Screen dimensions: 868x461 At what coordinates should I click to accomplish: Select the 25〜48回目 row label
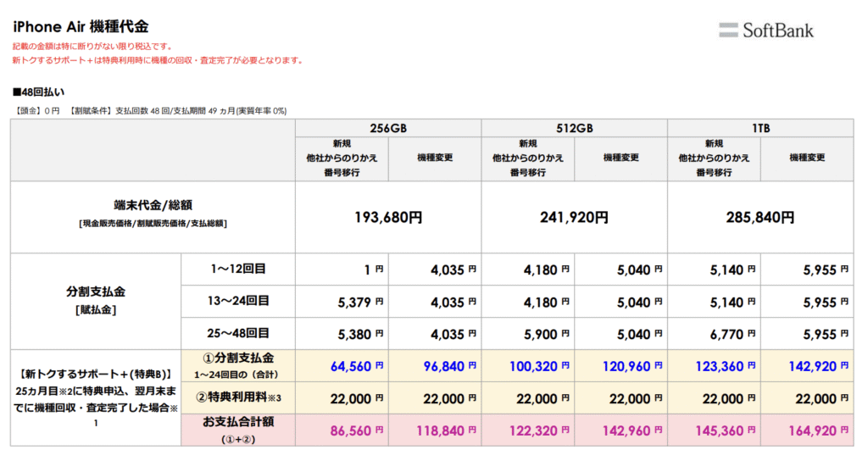pyautogui.click(x=238, y=333)
